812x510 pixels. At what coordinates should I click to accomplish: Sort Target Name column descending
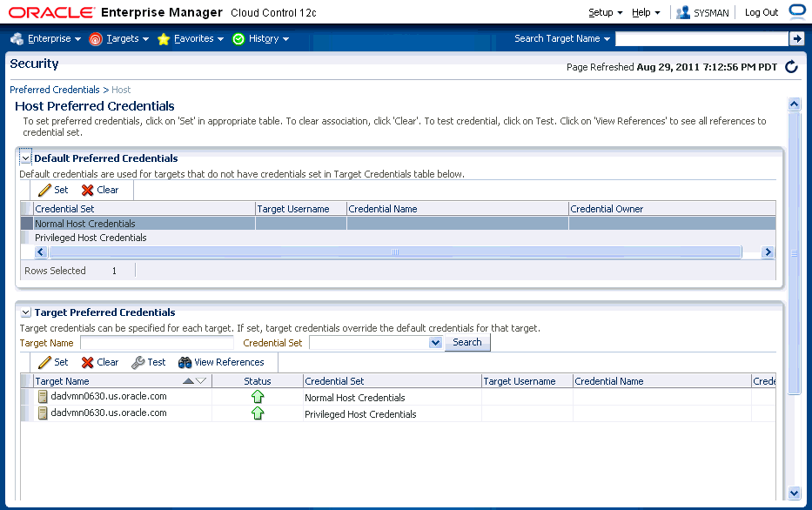pyautogui.click(x=201, y=381)
